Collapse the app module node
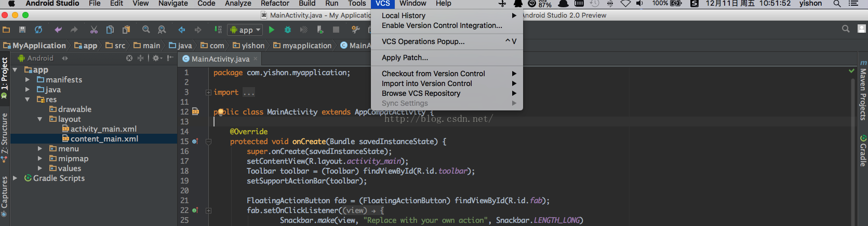 (x=15, y=70)
